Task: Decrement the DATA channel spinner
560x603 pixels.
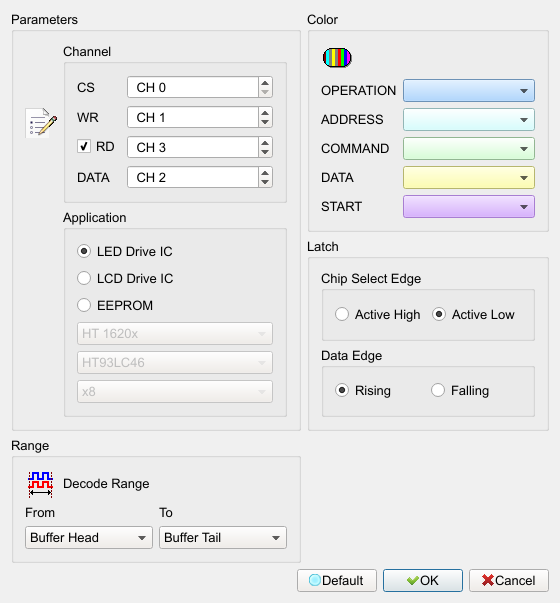Action: pyautogui.click(x=265, y=182)
